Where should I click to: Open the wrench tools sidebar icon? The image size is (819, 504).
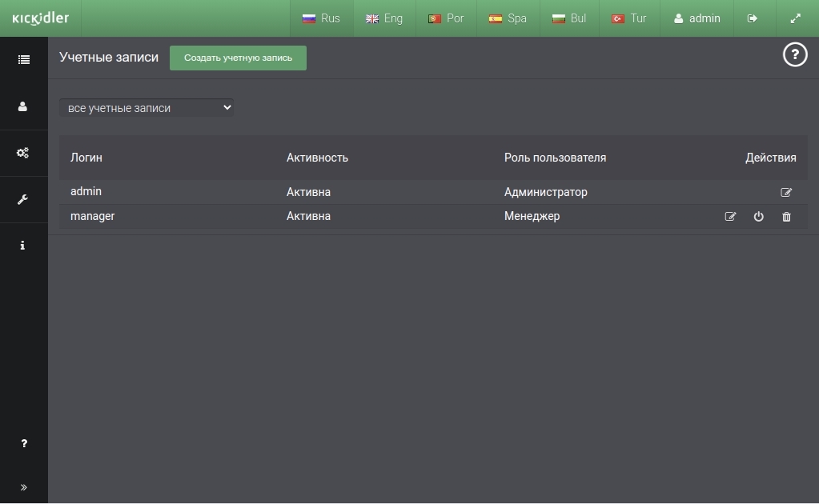click(22, 199)
